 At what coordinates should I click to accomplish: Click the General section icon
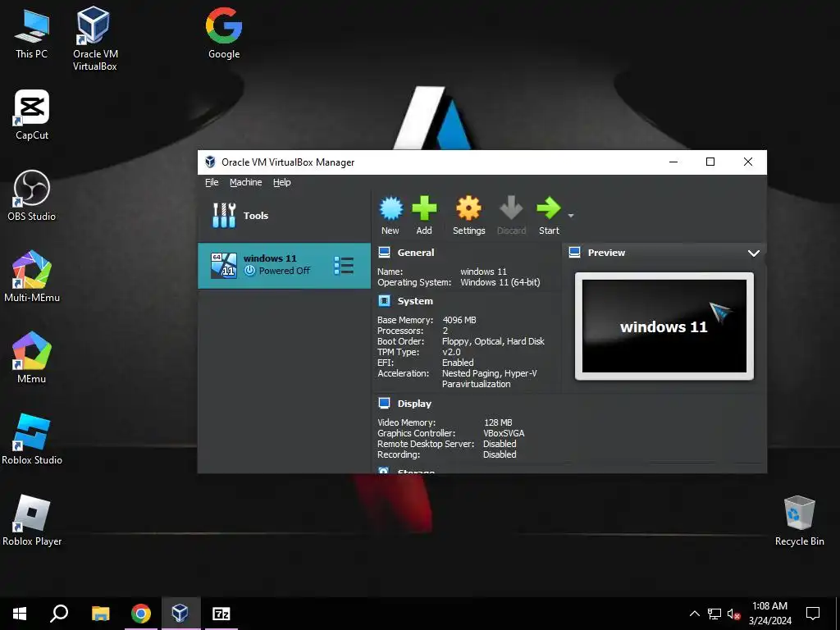click(384, 253)
